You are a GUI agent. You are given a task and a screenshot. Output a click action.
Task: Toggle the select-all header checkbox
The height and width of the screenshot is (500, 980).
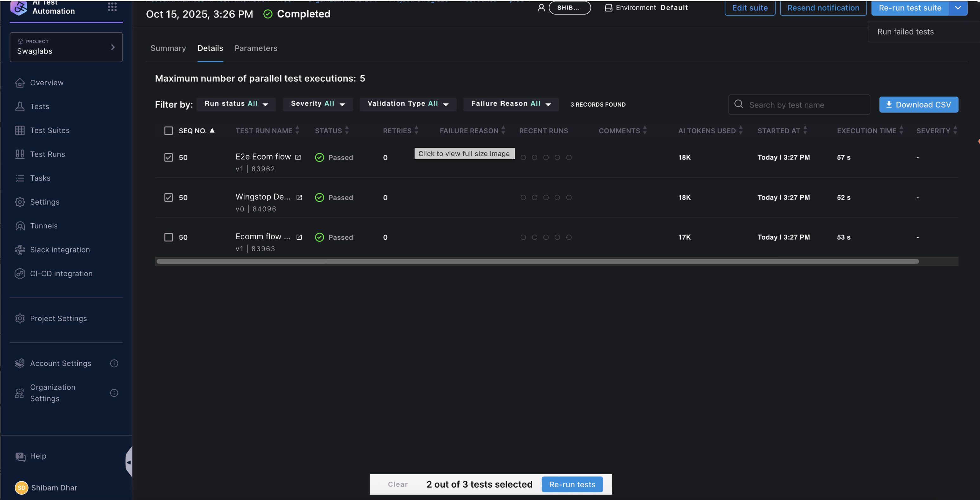tap(168, 131)
